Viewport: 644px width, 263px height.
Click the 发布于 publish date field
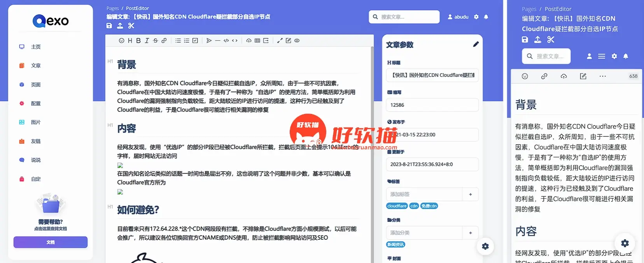[x=432, y=135]
